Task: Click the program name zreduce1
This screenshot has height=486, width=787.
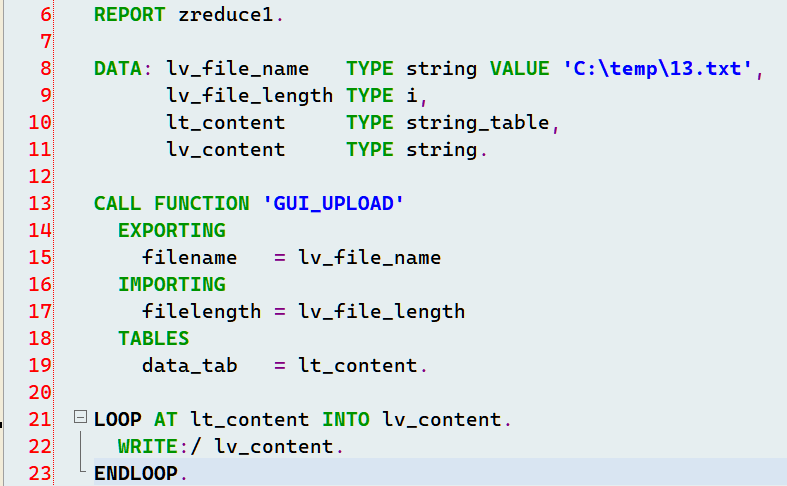Action: point(225,15)
